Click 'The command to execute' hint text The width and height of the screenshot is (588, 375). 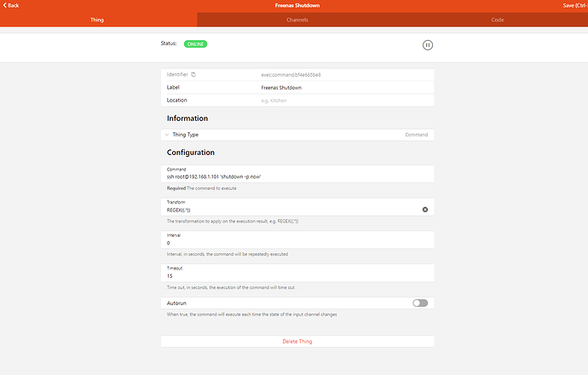coord(211,188)
